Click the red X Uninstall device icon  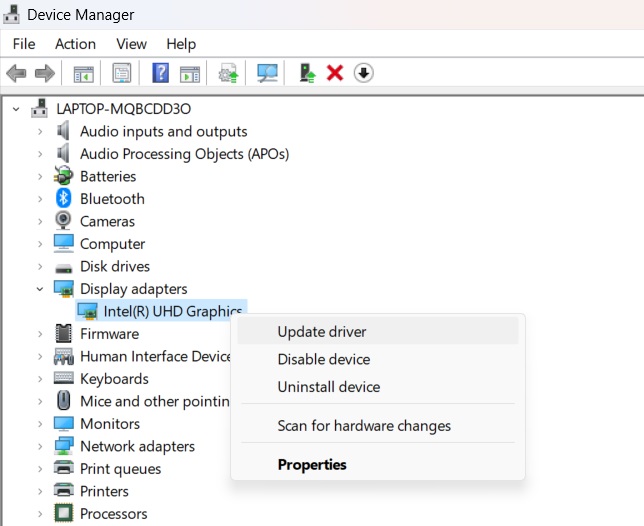coord(335,74)
